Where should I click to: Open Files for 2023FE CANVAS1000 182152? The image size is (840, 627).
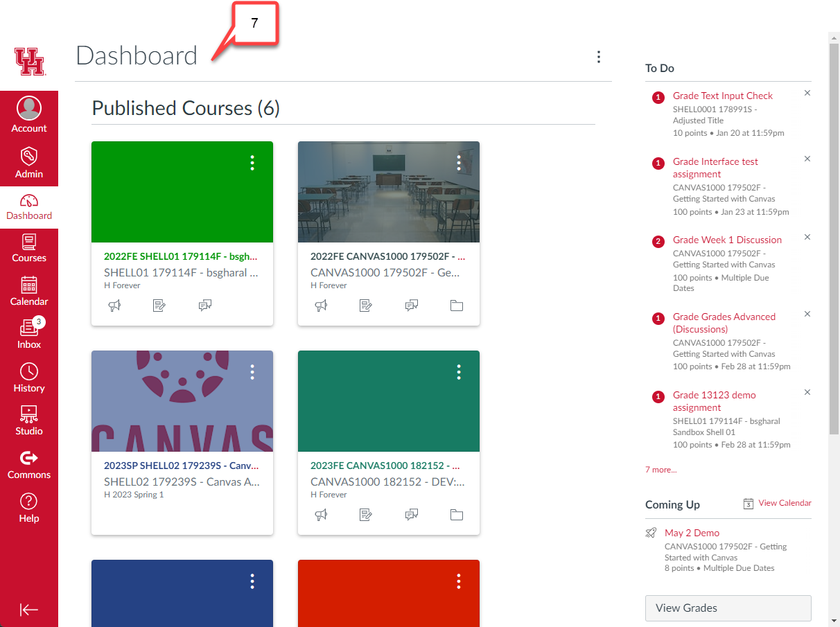(x=457, y=515)
